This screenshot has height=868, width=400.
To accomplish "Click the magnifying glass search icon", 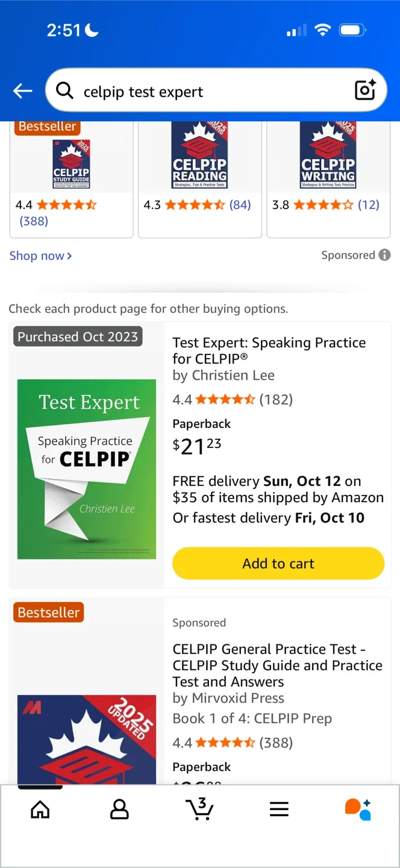I will (x=64, y=91).
